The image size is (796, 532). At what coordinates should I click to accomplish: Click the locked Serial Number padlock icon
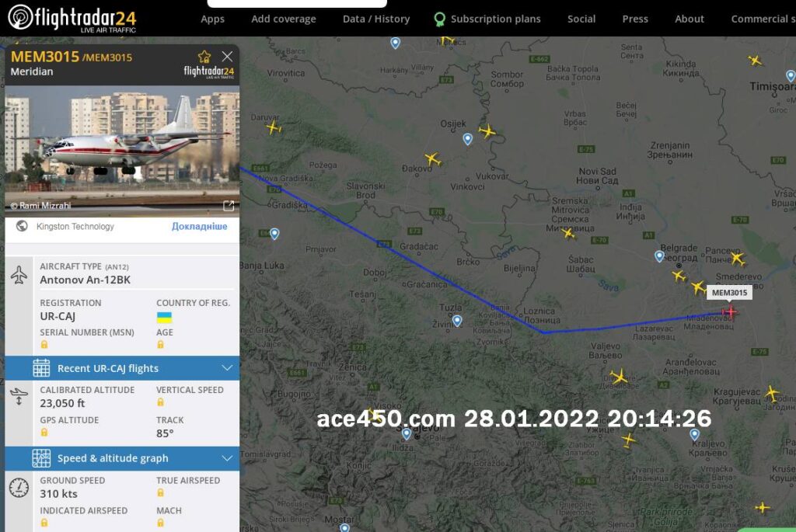tap(44, 344)
